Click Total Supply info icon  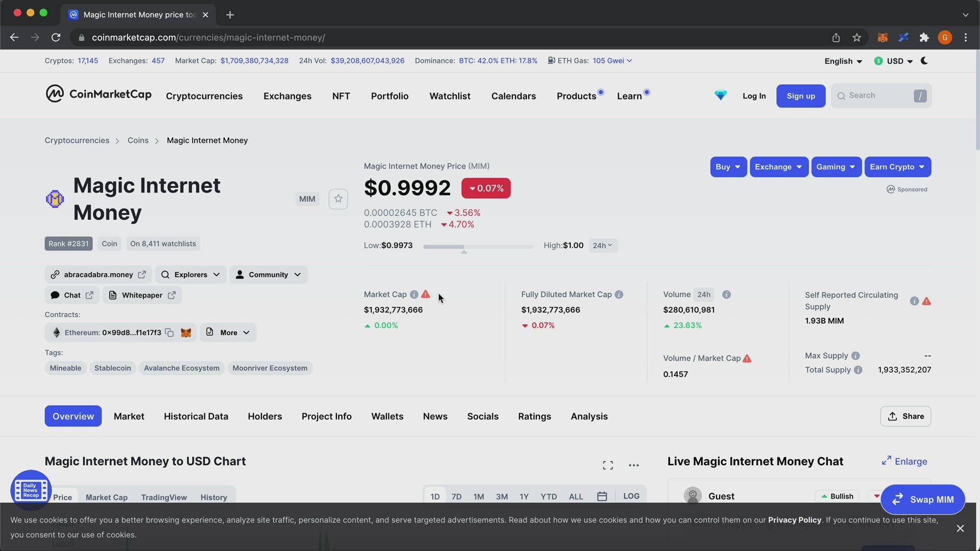coord(858,370)
